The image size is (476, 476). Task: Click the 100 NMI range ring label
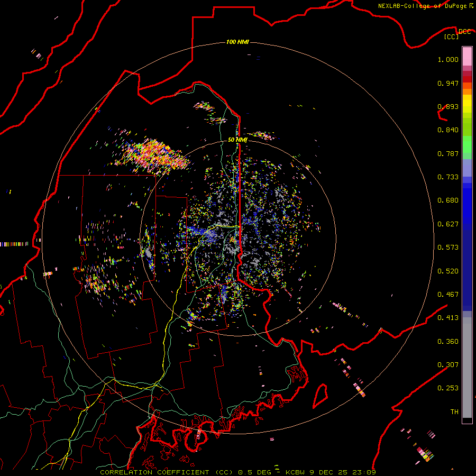pos(237,42)
